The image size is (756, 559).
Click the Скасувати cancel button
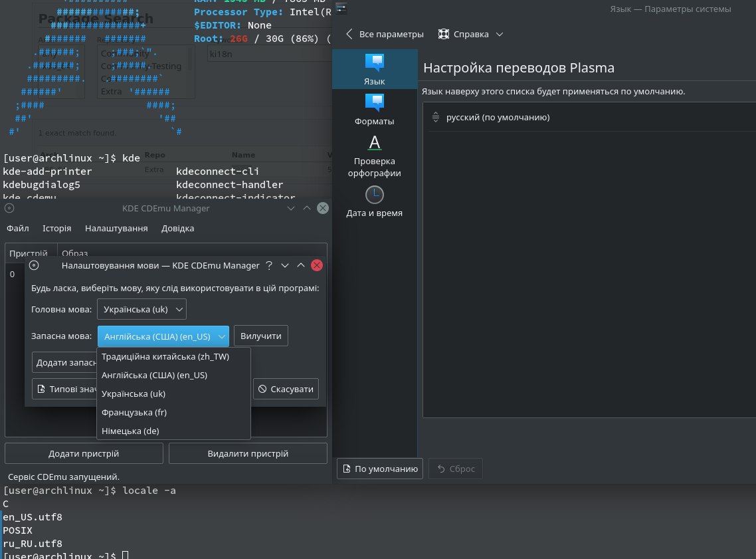pyautogui.click(x=286, y=389)
